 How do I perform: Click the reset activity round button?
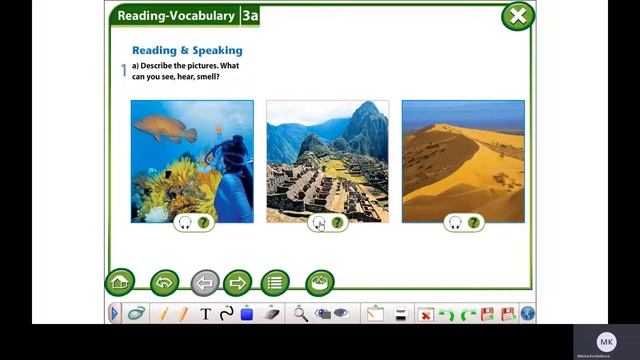click(x=320, y=282)
